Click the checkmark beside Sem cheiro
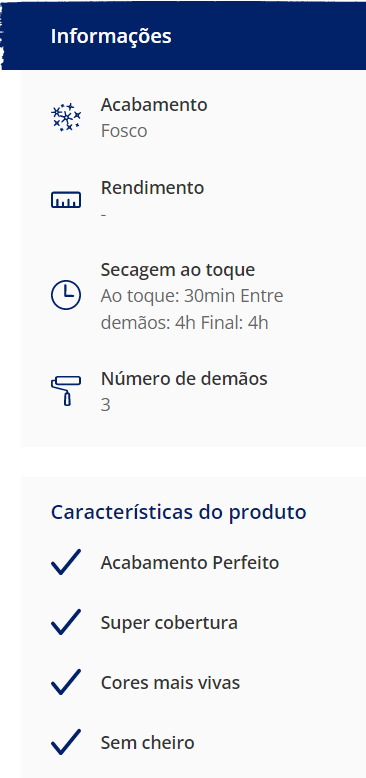The width and height of the screenshot is (366, 778). tap(66, 742)
